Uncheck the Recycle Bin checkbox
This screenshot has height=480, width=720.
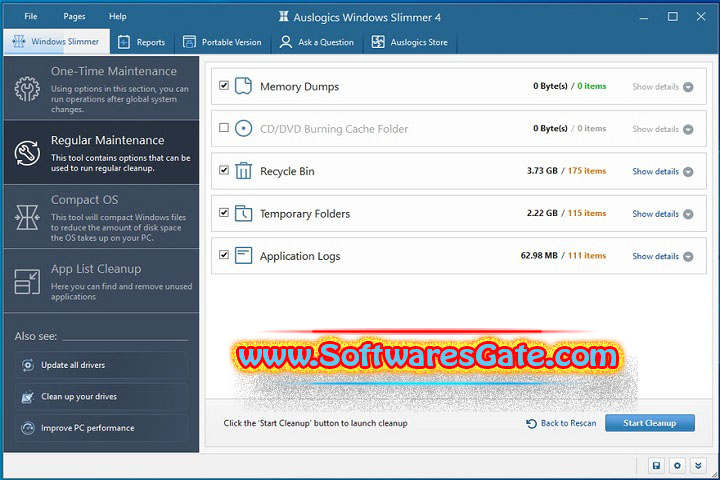224,170
